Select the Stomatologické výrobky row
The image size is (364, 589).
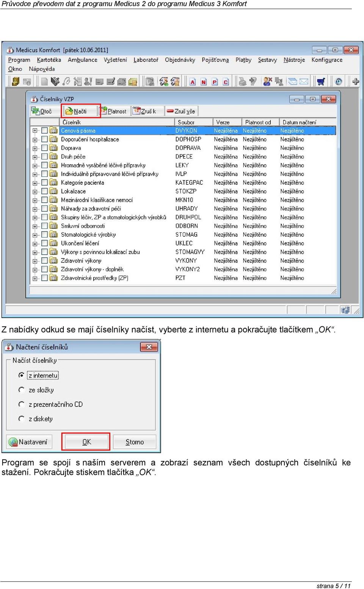tap(183, 235)
